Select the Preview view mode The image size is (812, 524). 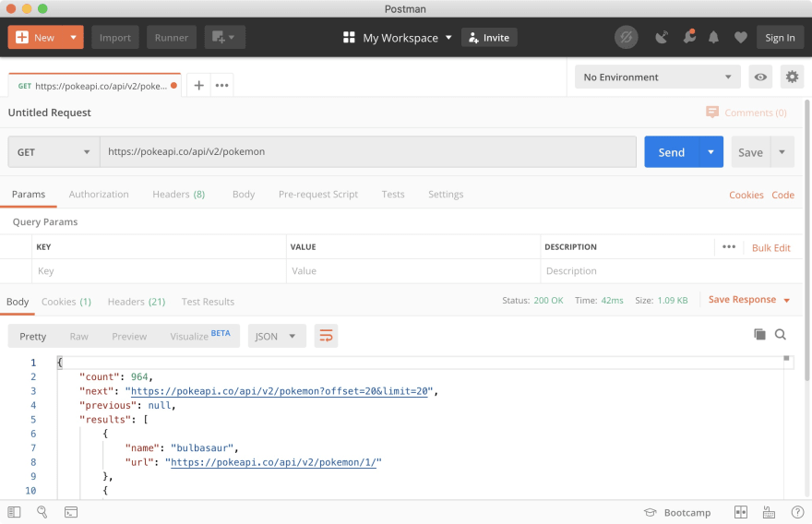(x=129, y=337)
